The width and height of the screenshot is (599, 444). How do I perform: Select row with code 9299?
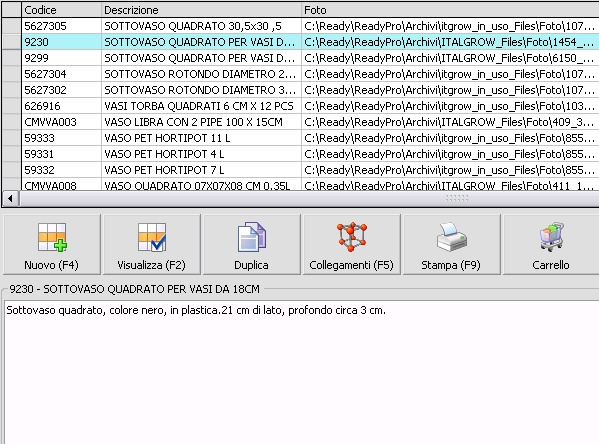[310, 58]
